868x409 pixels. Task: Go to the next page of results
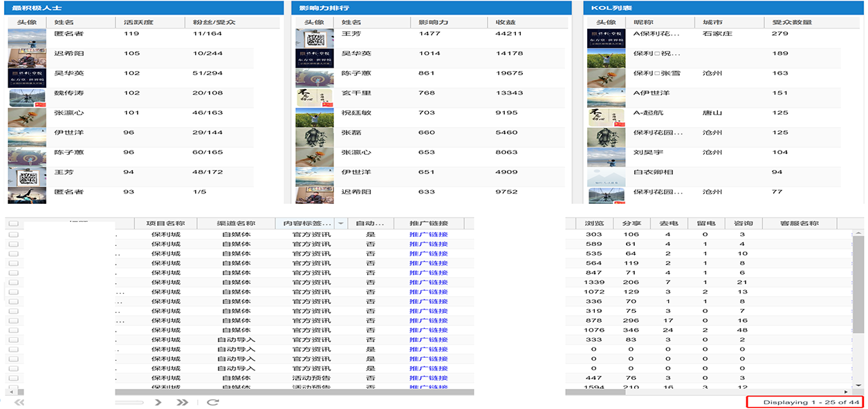point(158,402)
